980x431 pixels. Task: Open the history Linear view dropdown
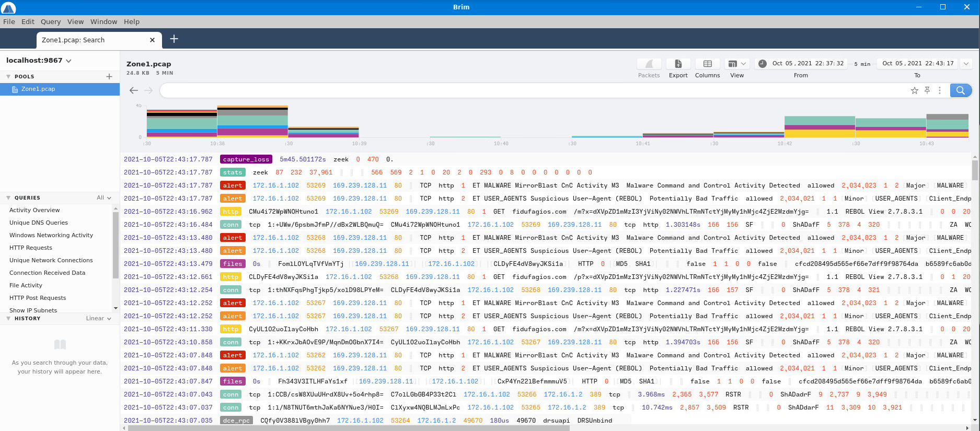tap(98, 319)
